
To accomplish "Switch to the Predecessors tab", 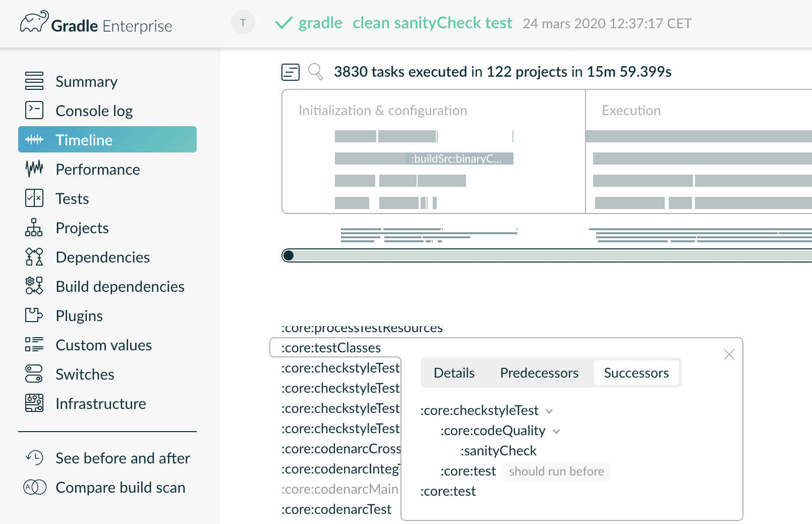I will click(x=539, y=373).
